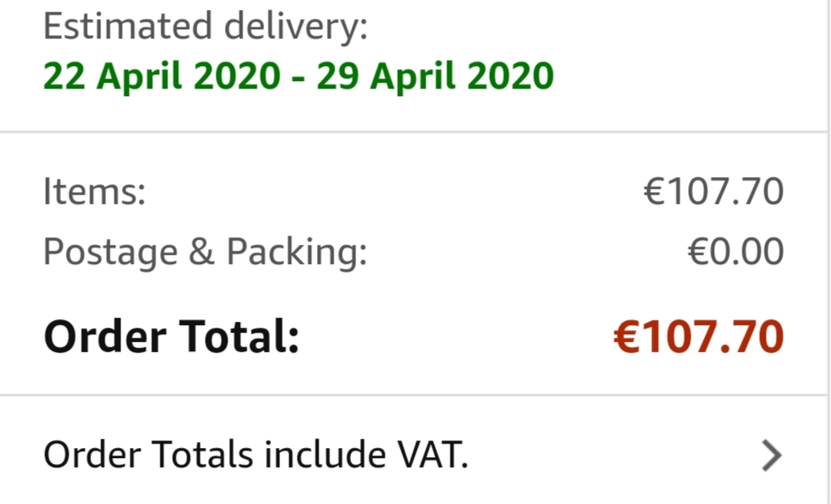
Task: Open the 'Order Totals include VAT.' row
Action: coord(256,456)
